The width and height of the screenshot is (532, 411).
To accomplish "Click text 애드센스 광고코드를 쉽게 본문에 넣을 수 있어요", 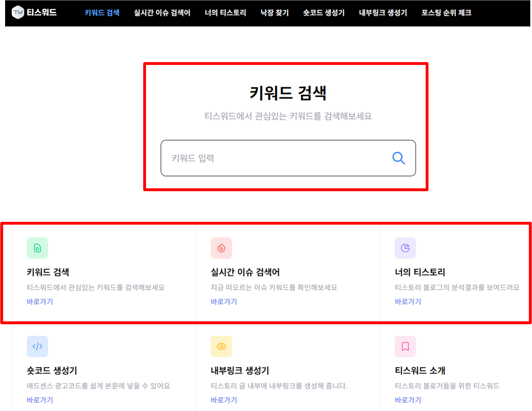I will [x=98, y=386].
